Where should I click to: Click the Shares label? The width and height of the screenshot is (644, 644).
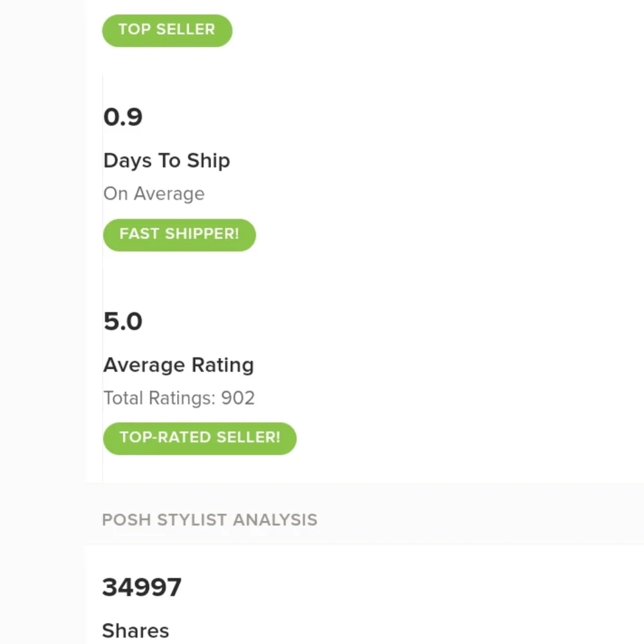pos(135,630)
